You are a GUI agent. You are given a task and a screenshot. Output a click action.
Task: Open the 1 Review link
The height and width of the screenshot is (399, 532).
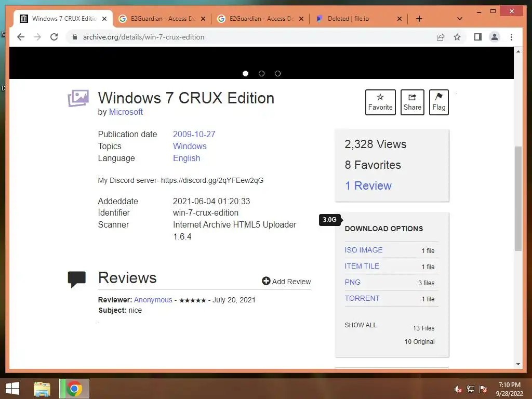tap(368, 185)
